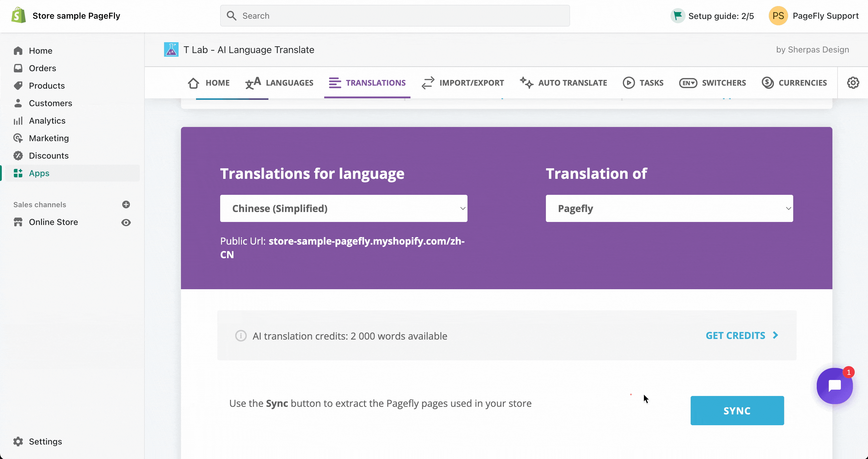Viewport: 868px width, 459px height.
Task: Click the Orders inbox icon
Action: tap(18, 68)
